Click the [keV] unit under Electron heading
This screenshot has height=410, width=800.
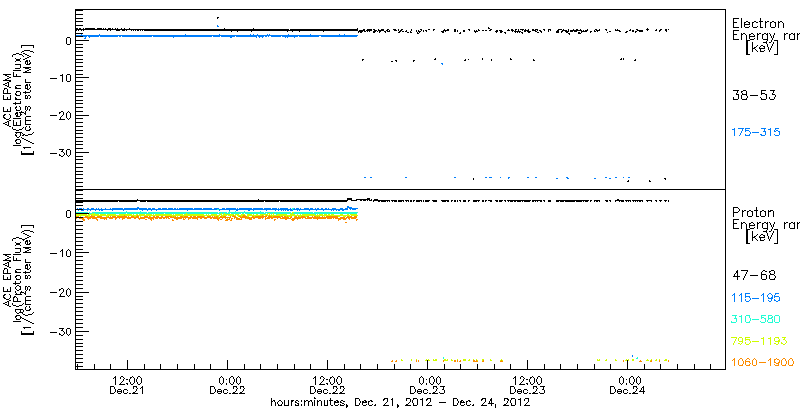[761, 48]
